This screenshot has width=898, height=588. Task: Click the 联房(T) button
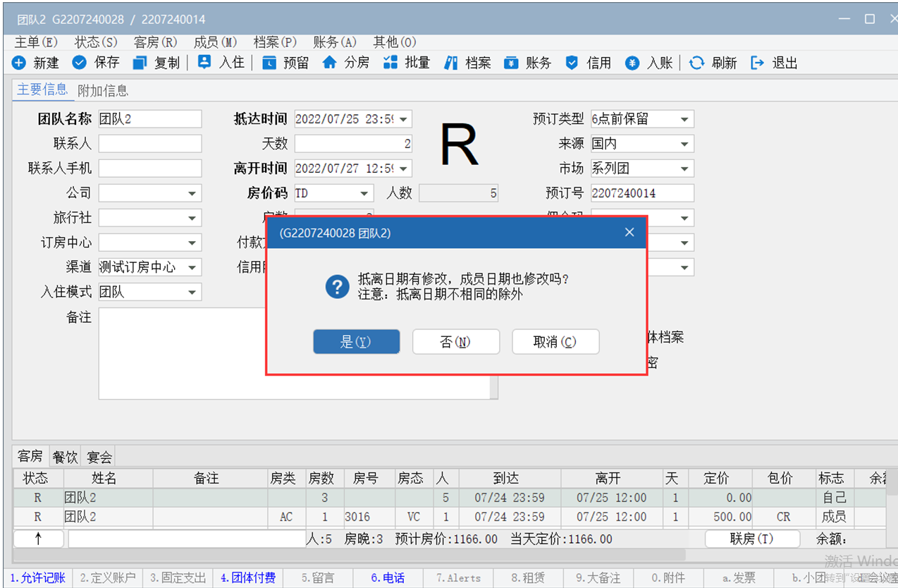(x=751, y=539)
